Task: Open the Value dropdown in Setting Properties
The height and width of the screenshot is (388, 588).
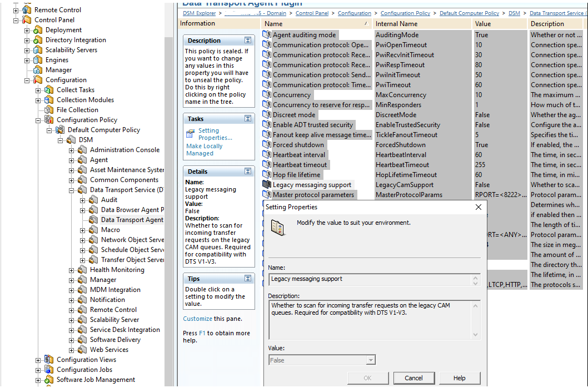Action: click(371, 360)
